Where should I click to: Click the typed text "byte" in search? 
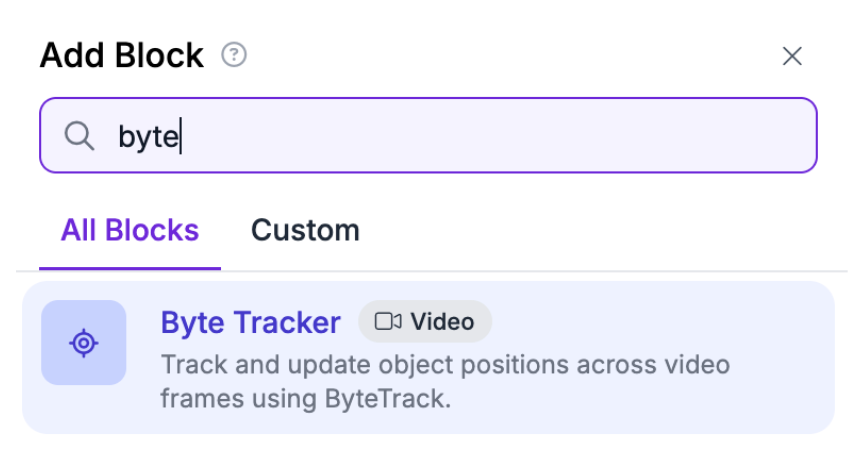point(148,136)
